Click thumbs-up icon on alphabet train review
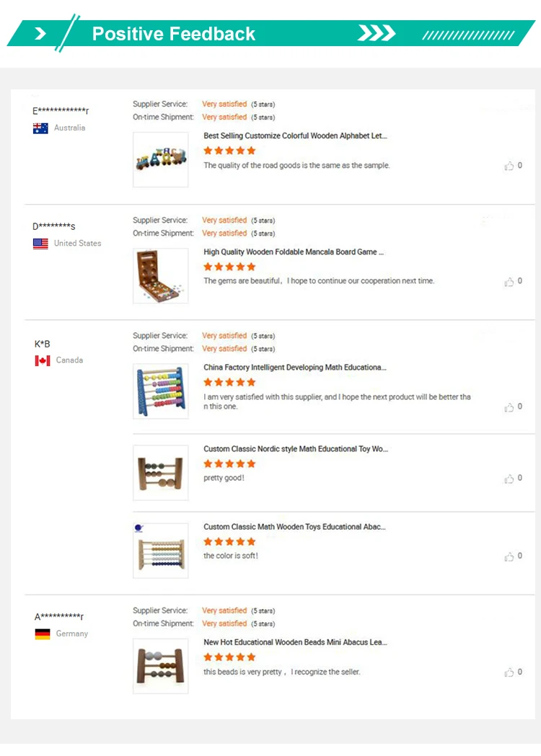The image size is (541, 756). (509, 166)
